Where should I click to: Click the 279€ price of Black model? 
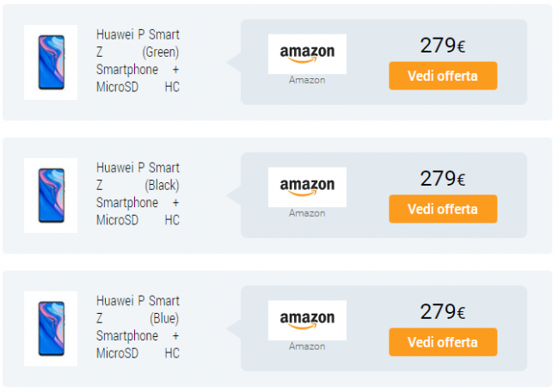[443, 179]
